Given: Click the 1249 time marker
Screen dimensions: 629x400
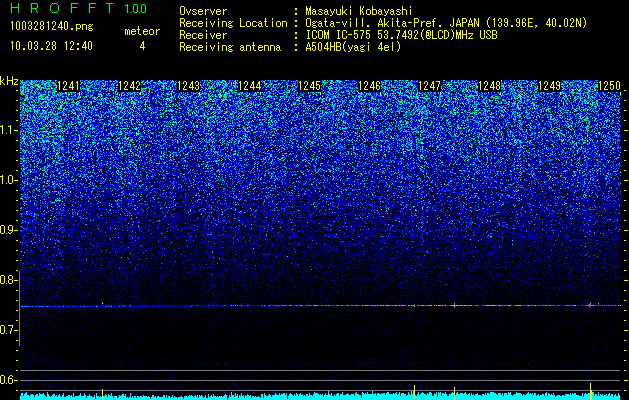Looking at the screenshot, I should 549,86.
